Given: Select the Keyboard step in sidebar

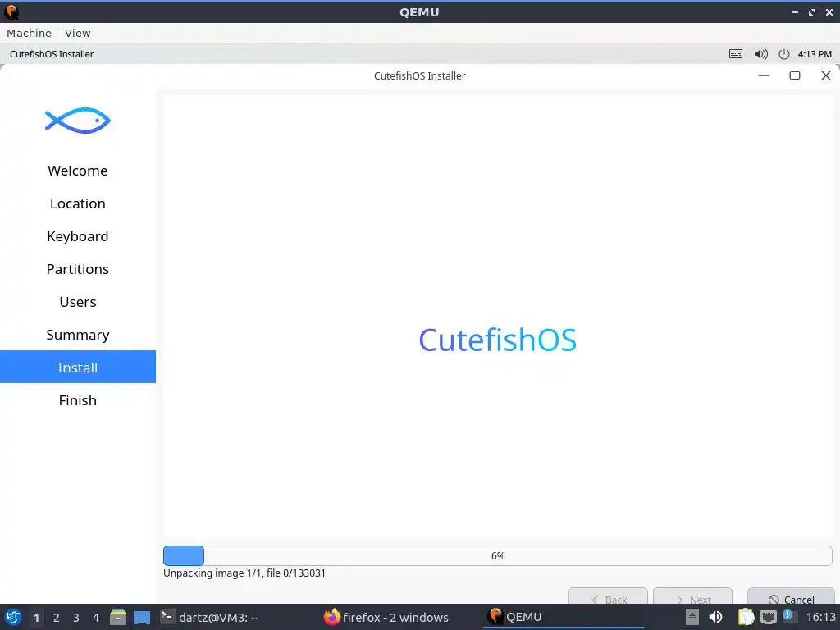Looking at the screenshot, I should click(x=78, y=236).
